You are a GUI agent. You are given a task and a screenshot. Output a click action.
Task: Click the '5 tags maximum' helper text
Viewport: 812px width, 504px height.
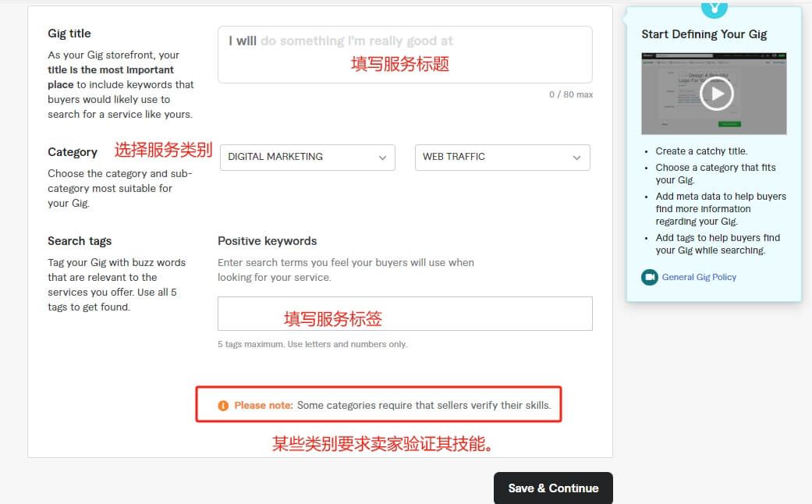pyautogui.click(x=312, y=343)
